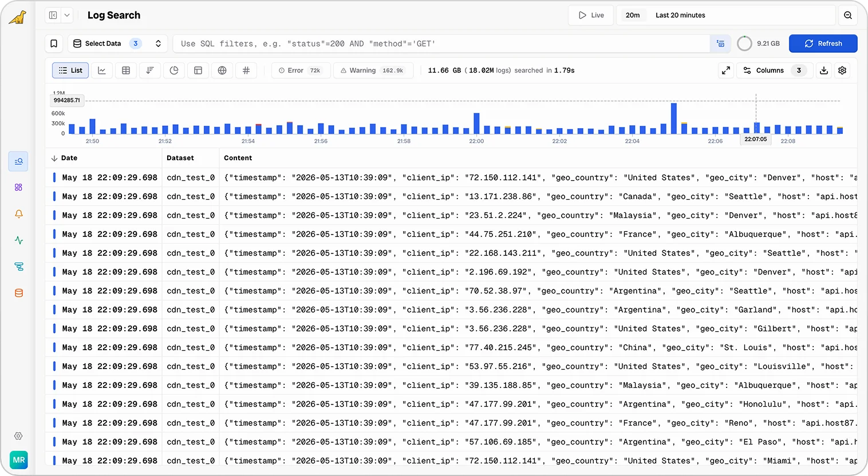Screen dimensions: 868x476
Task: Open the log row with geo_city Miami
Action: pos(451,461)
